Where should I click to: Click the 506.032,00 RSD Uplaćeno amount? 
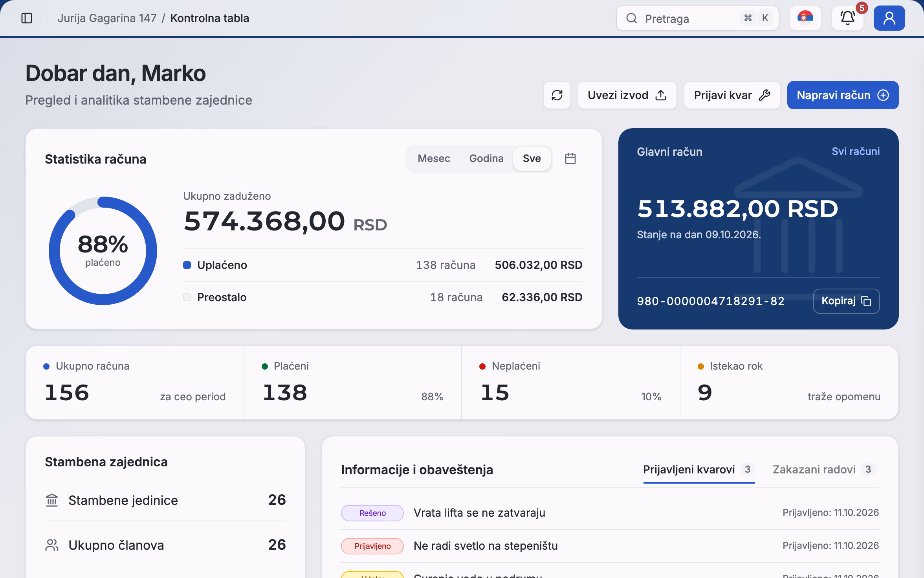[x=539, y=265]
